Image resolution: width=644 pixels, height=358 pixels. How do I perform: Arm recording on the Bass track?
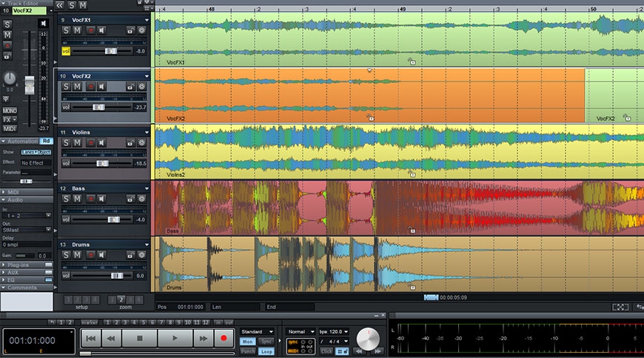pos(90,199)
